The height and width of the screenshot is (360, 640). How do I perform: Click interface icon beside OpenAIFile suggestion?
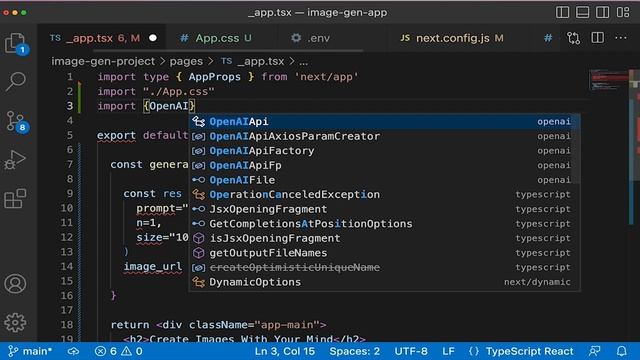coord(198,180)
